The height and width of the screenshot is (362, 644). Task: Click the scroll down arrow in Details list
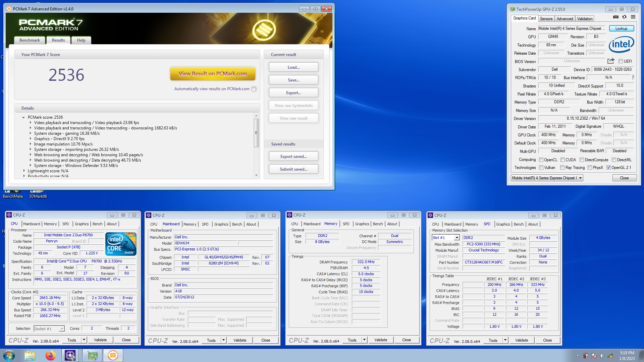point(256,175)
